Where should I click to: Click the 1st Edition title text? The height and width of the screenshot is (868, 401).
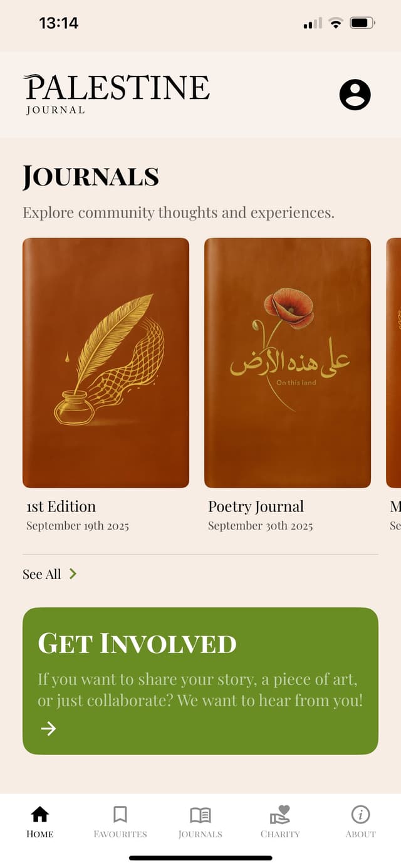click(x=61, y=506)
